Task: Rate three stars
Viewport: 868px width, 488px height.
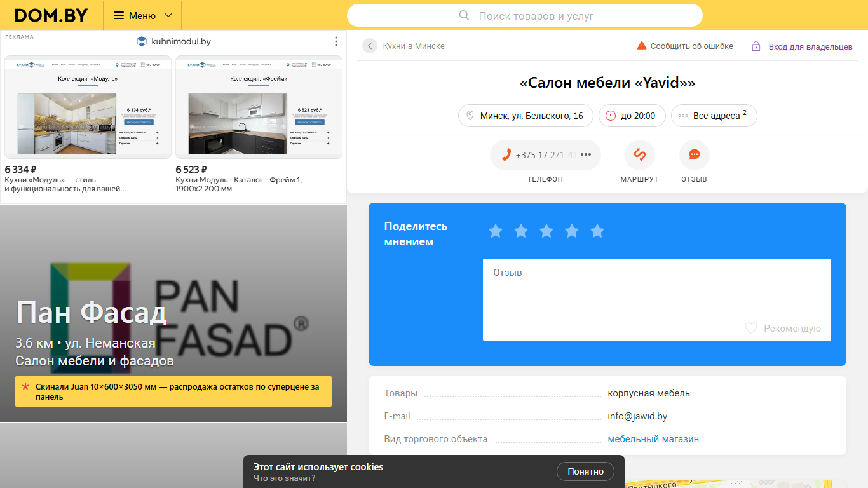Action: pos(546,231)
